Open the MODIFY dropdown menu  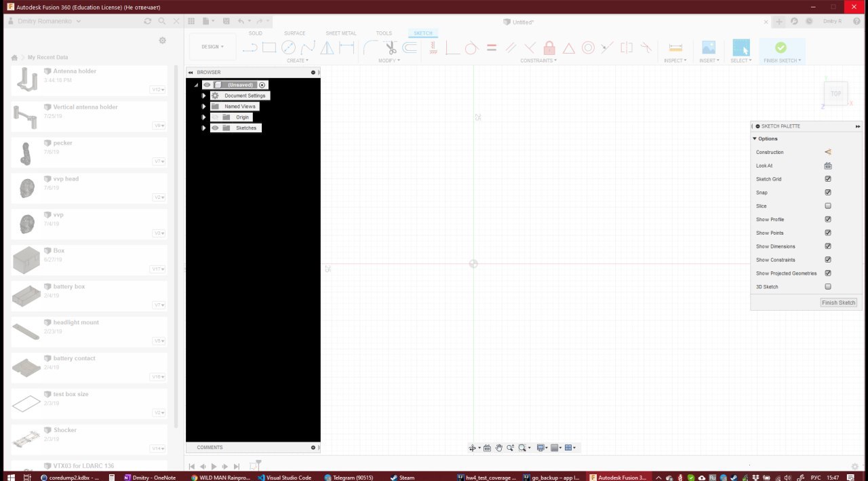click(389, 60)
